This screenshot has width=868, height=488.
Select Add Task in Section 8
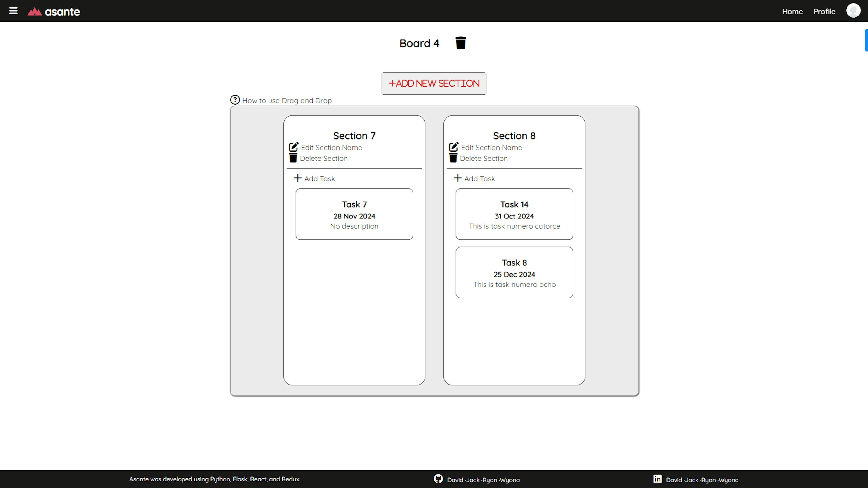tap(479, 178)
